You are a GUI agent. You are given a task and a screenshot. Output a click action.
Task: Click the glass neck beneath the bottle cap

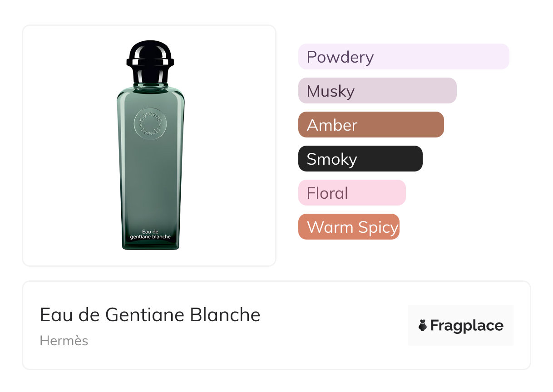[x=150, y=83]
